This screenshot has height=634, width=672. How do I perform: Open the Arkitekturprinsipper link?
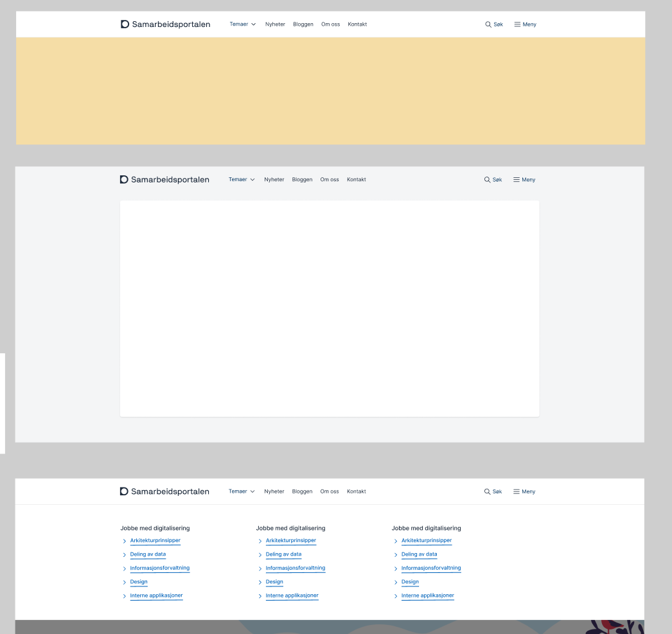coord(154,540)
